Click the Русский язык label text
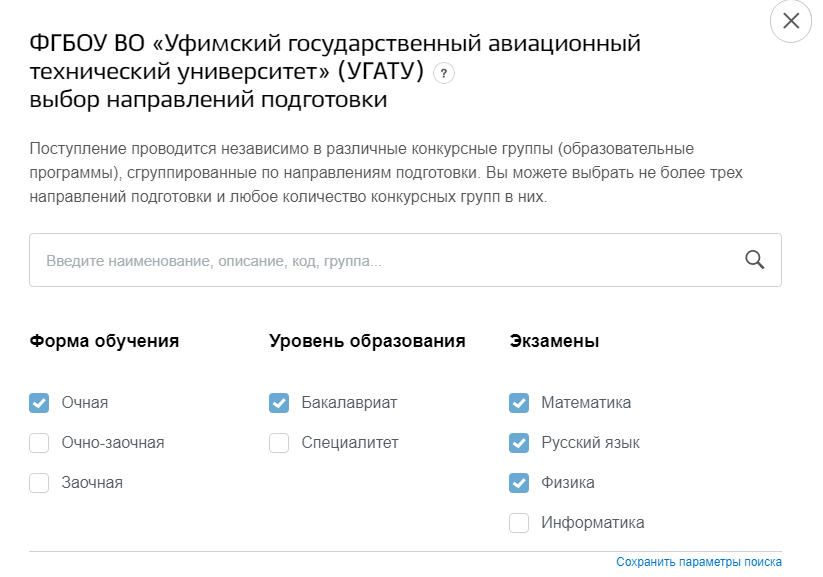823x577 pixels. coord(590,443)
